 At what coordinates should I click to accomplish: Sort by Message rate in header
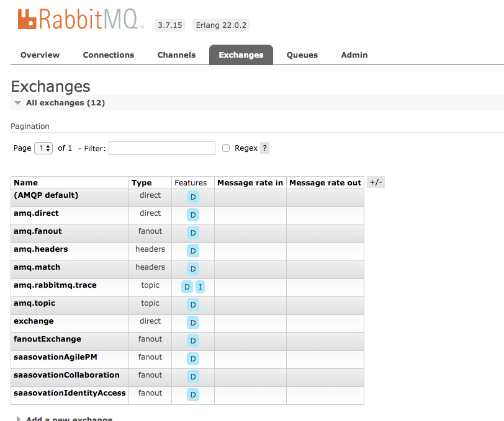tap(250, 183)
